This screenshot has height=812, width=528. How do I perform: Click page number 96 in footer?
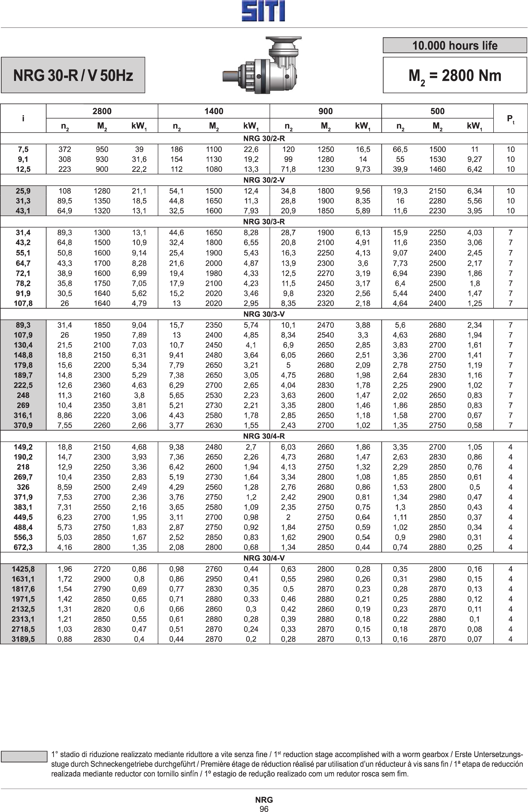[264, 809]
